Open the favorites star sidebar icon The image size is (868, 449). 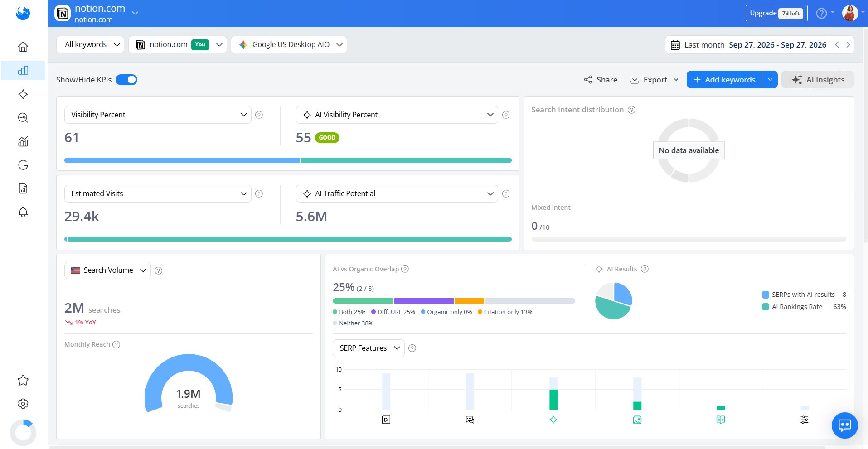23,380
